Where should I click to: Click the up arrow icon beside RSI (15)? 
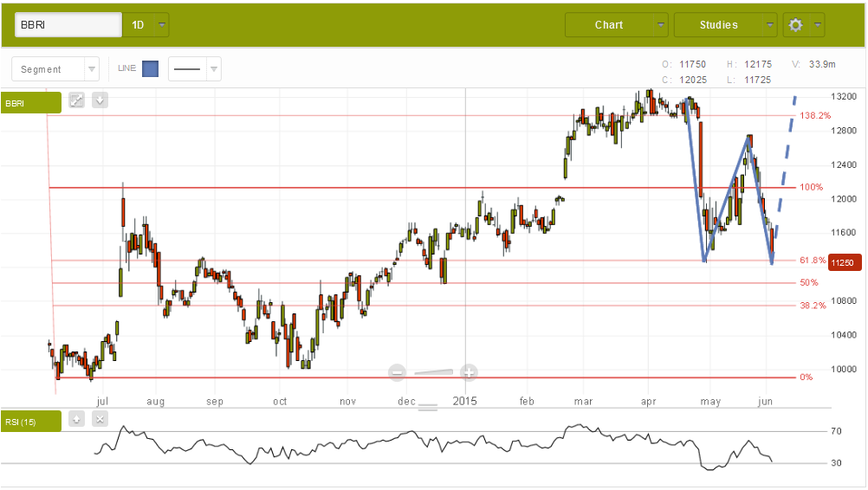76,420
